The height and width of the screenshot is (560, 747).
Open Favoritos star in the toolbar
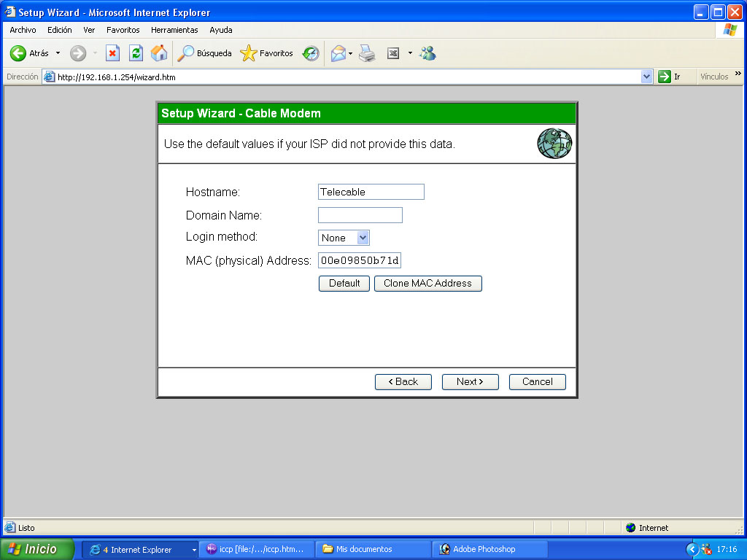(x=267, y=53)
